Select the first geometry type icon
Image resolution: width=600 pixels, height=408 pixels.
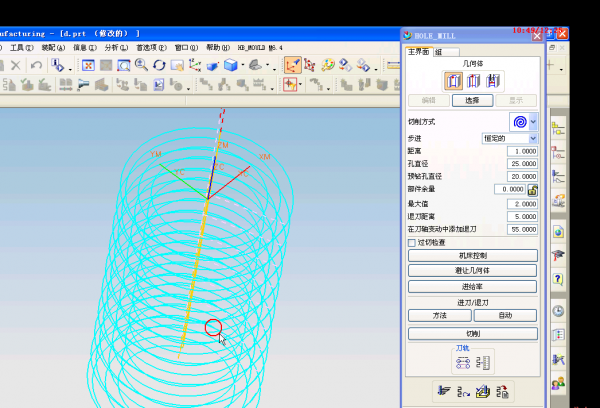click(x=453, y=81)
